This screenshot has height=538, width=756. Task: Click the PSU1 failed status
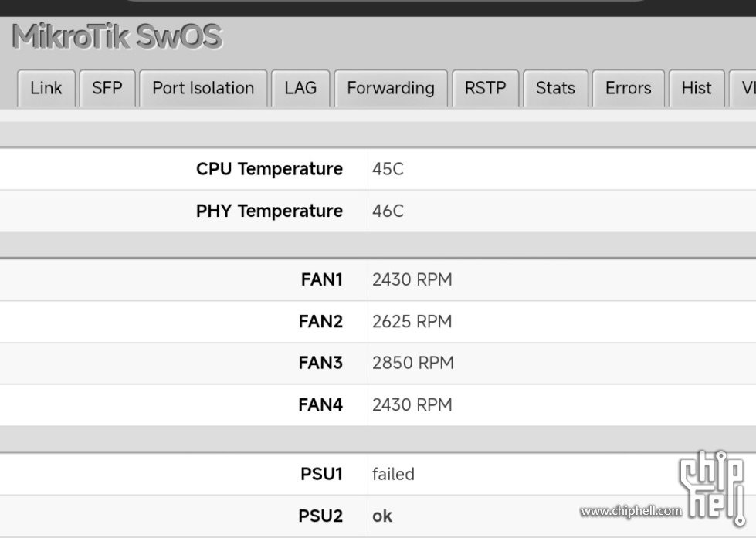pyautogui.click(x=393, y=475)
